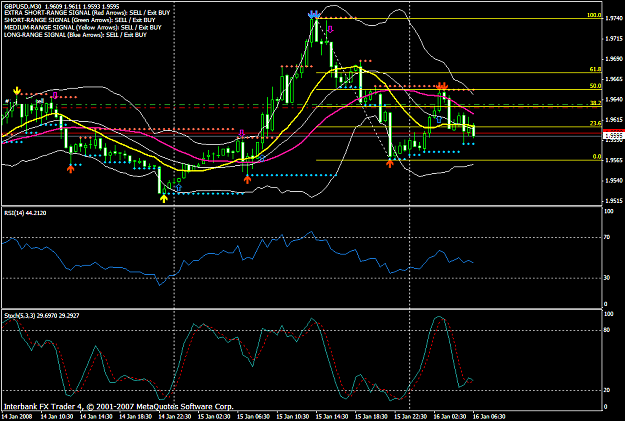Select the orange double down arrows on the 50.0 Fibonacci line
This screenshot has width=625, height=421.
tap(442, 85)
